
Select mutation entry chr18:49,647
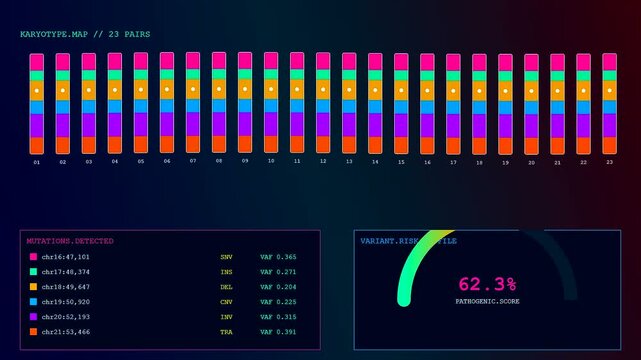(65, 287)
